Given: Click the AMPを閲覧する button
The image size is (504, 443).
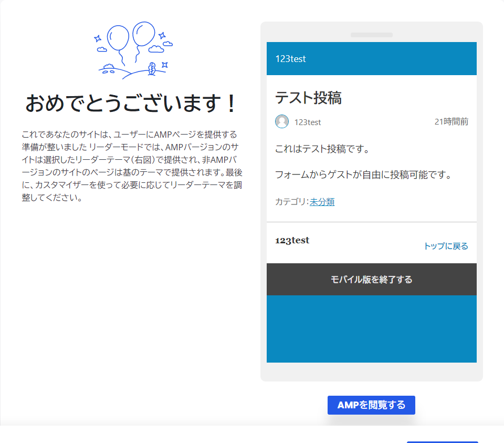Looking at the screenshot, I should click(371, 405).
